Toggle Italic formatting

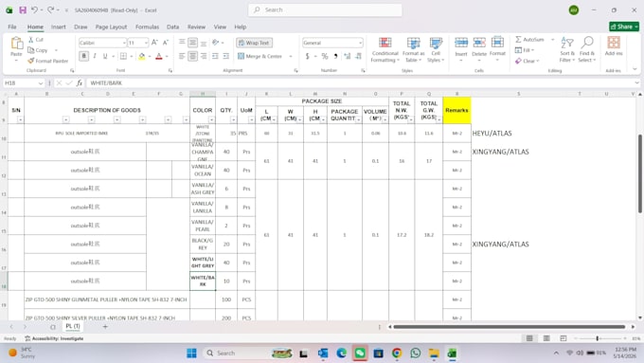click(95, 56)
